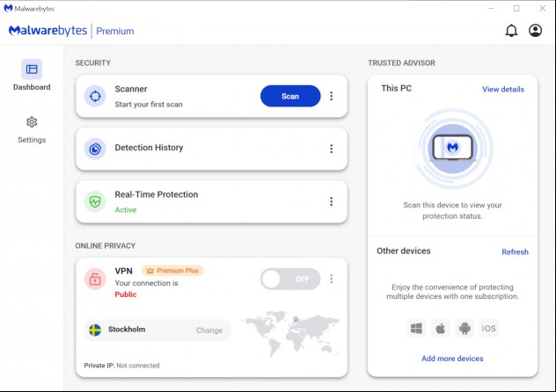
Task: Click the title bar Malwarebytes icon
Action: pos(8,8)
